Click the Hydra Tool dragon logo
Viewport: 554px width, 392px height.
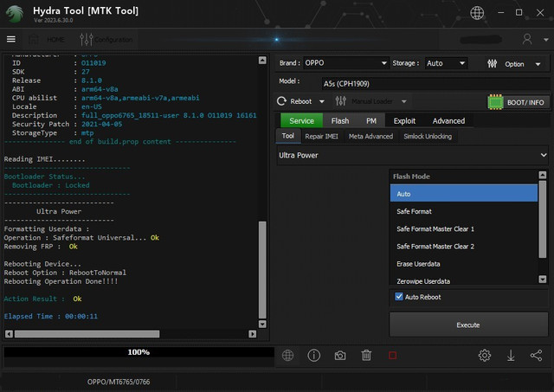pos(15,14)
